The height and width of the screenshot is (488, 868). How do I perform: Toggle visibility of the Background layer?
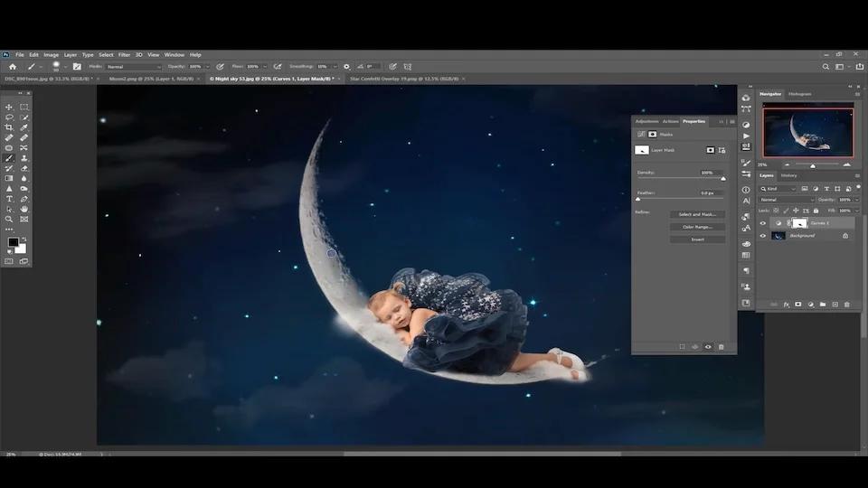(x=762, y=236)
